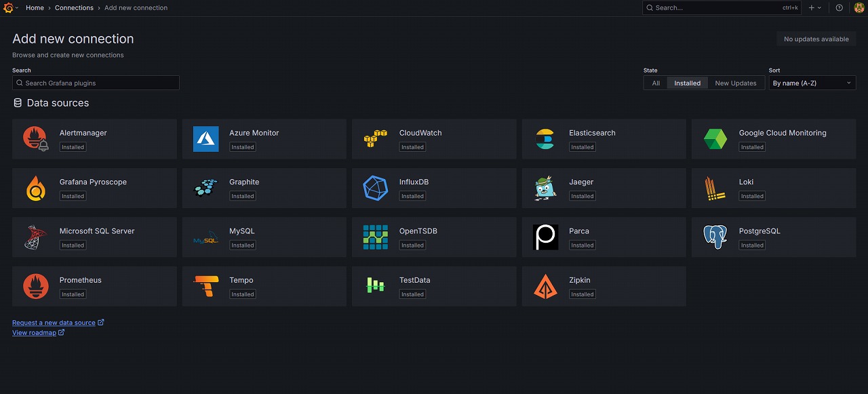Select the CloudWatch cubes icon
This screenshot has height=394, width=868.
[x=375, y=139]
